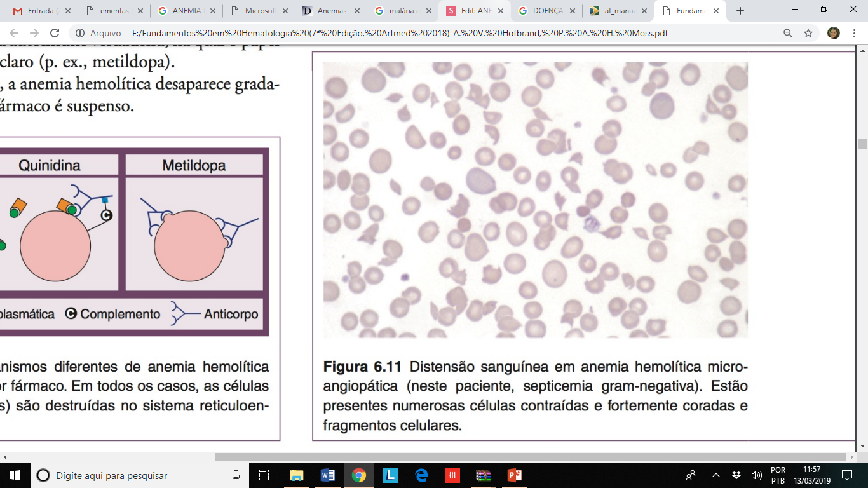Open File Explorer from the taskbar

(296, 475)
